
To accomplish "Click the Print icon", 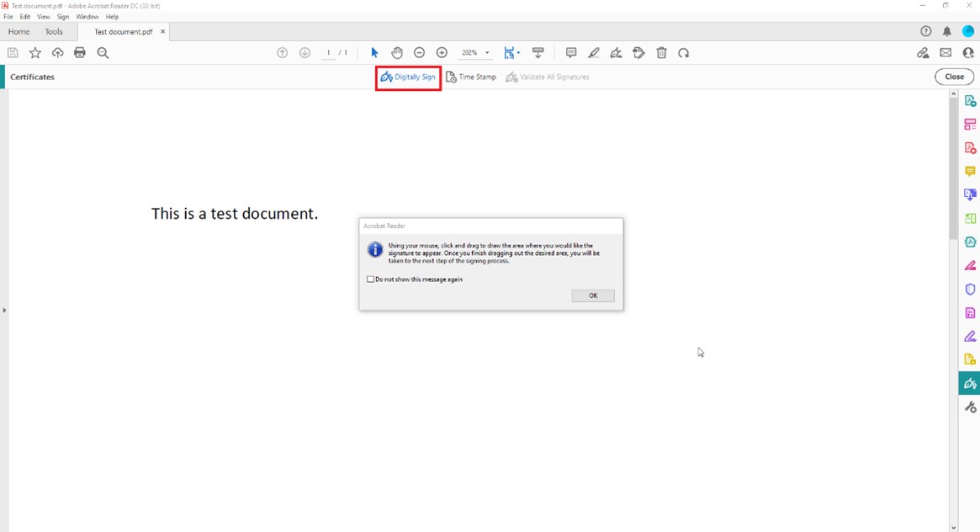I will tap(79, 52).
